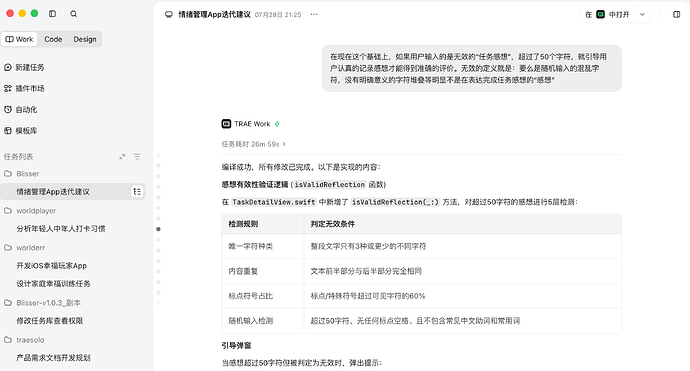The width and height of the screenshot is (690, 371).
Task: Expand the open-in dropdown chevron
Action: pos(642,15)
